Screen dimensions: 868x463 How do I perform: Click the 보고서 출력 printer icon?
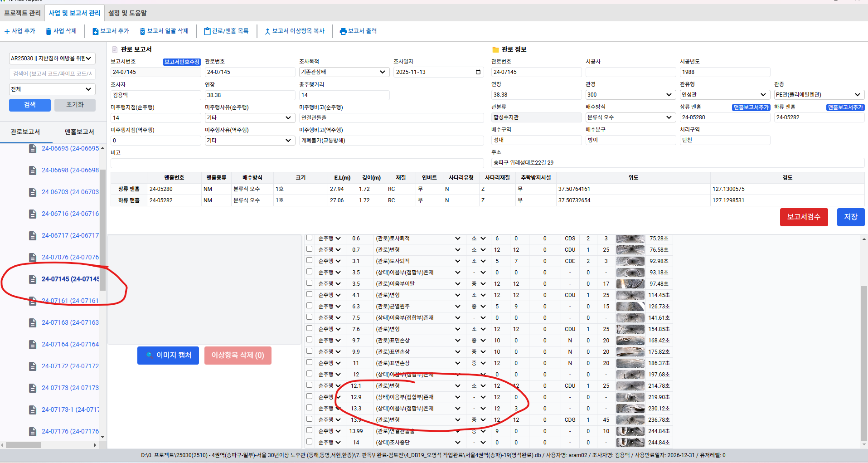[x=343, y=31]
